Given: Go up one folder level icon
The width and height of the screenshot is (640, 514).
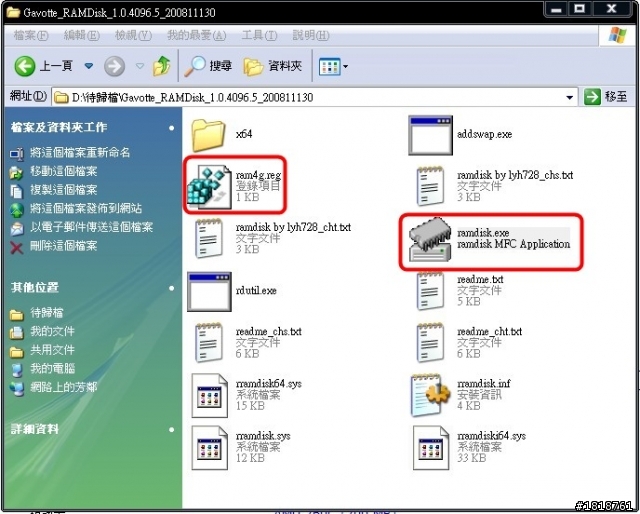Looking at the screenshot, I should coord(162,66).
